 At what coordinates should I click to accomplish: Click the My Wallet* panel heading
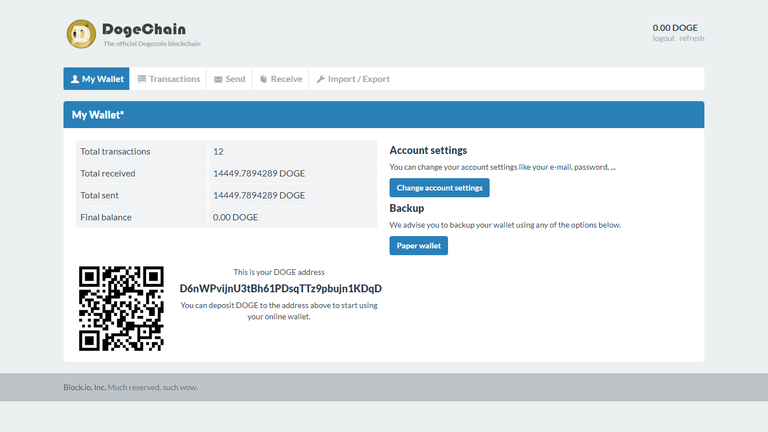pos(98,115)
